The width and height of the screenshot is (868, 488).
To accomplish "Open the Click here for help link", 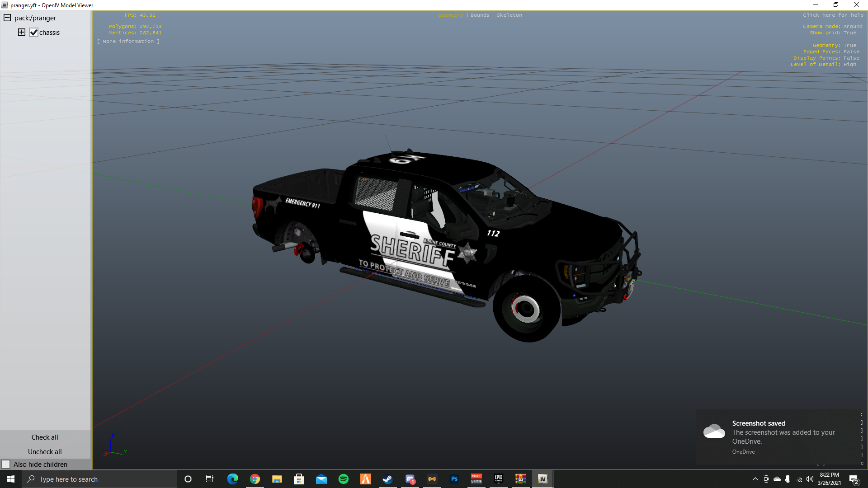I will pos(833,15).
